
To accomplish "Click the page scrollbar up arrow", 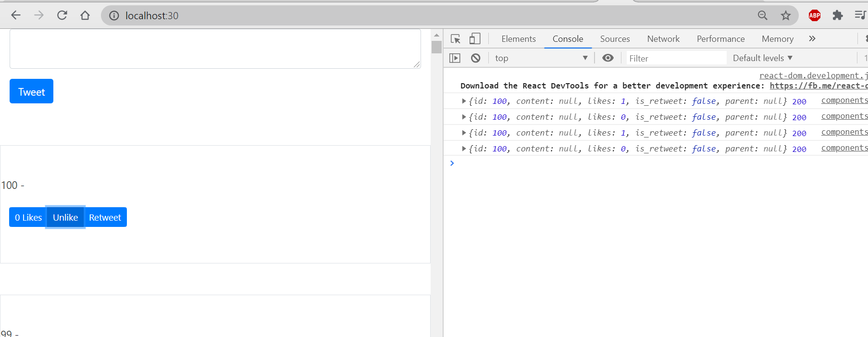I will (436, 35).
